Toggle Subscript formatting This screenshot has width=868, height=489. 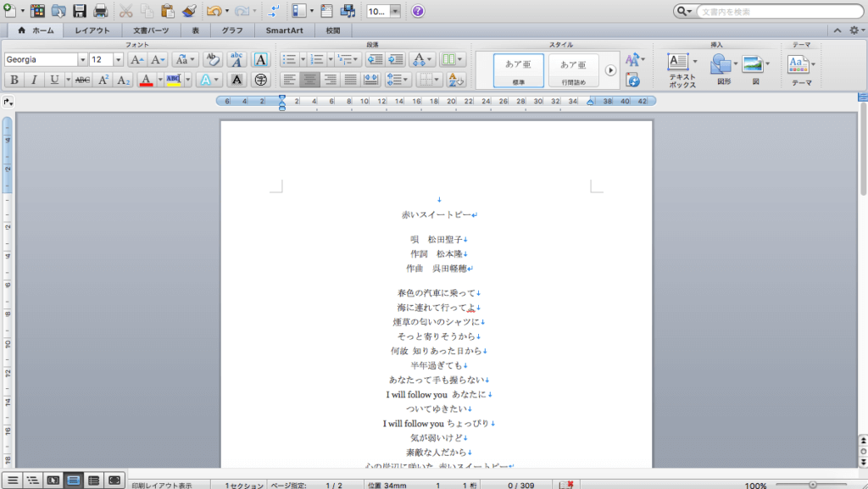123,80
